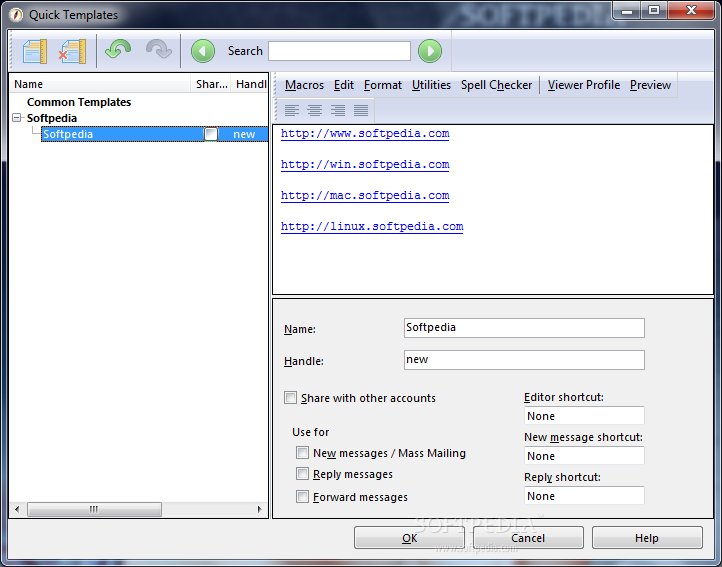Open the Viewer Profile menu
The width and height of the screenshot is (722, 567).
pyautogui.click(x=583, y=85)
